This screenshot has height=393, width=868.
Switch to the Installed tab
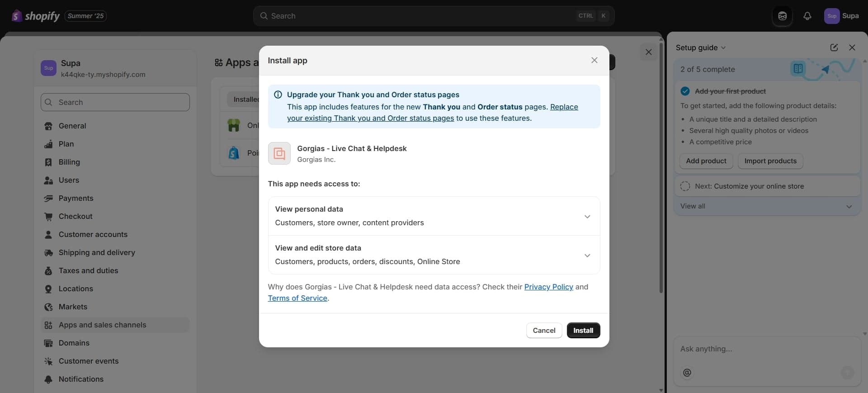[x=246, y=99]
